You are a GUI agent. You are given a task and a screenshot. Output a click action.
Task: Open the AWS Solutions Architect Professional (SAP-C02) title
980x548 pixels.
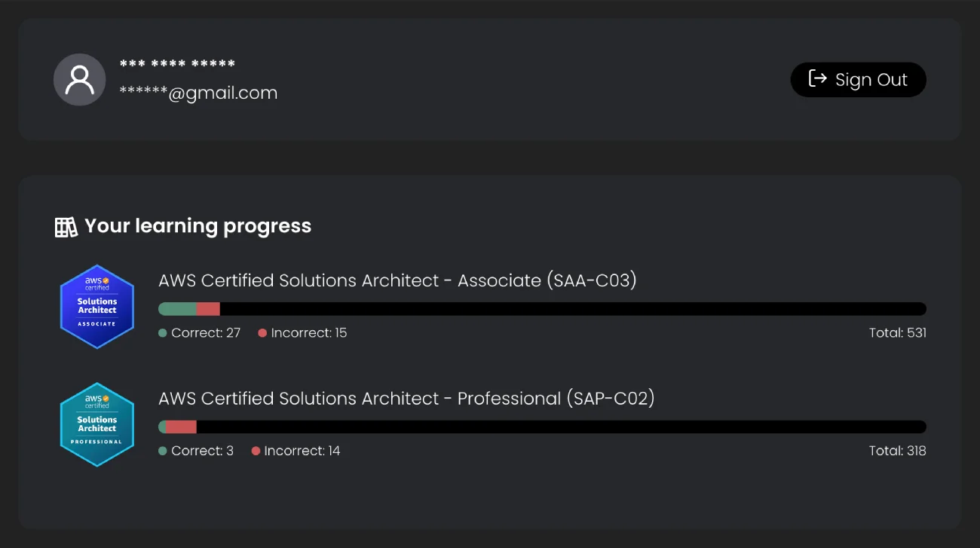click(x=406, y=399)
